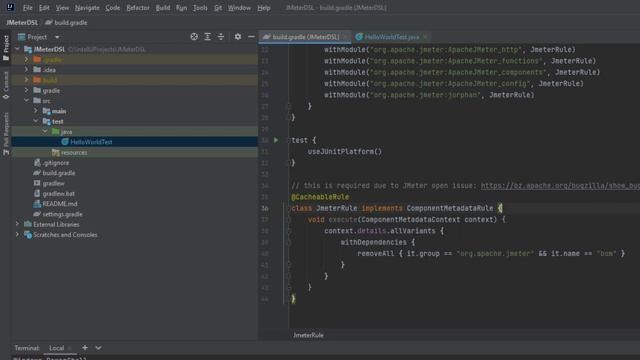Image resolution: width=640 pixels, height=360 pixels.
Task: Open the View menu
Action: click(x=62, y=8)
